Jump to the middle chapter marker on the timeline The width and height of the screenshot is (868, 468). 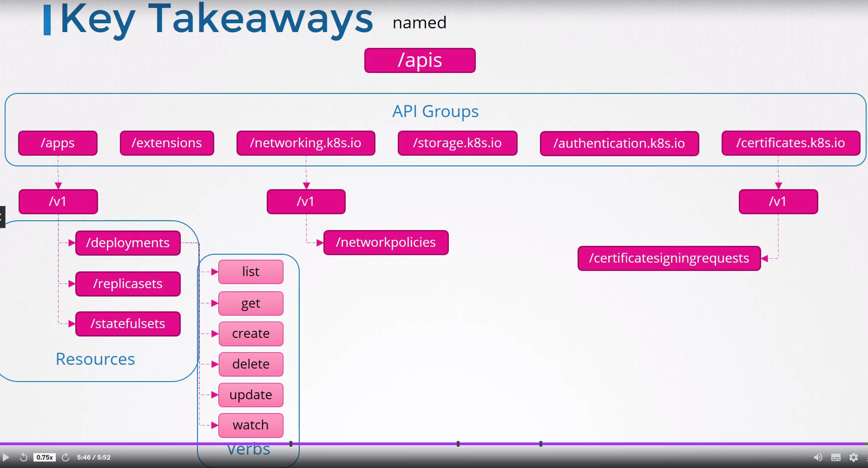coord(458,444)
